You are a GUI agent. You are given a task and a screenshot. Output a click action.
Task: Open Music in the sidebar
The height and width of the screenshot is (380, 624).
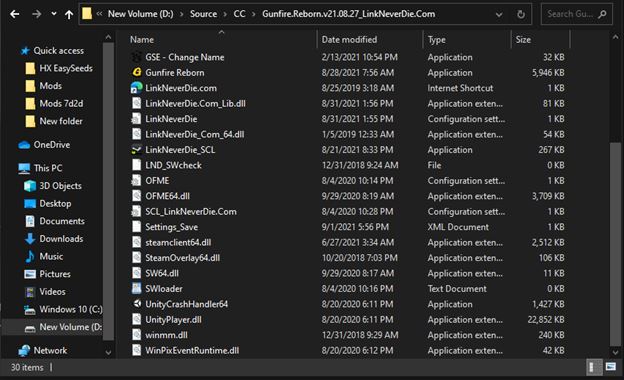coord(51,256)
